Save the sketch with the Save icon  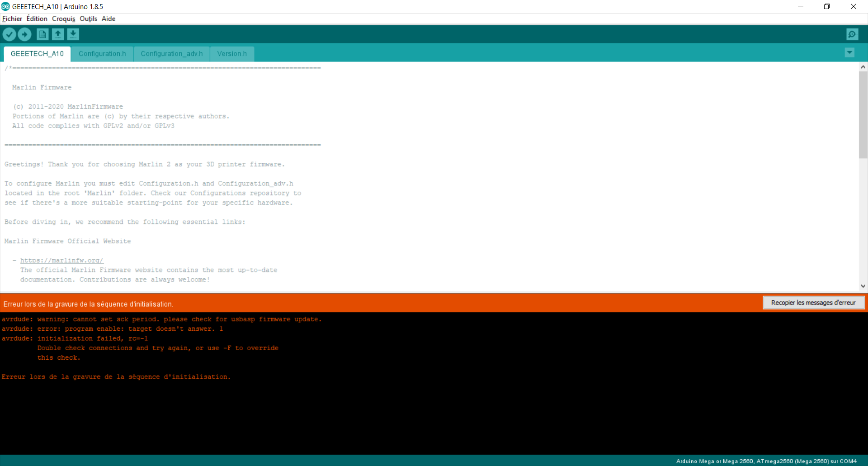[x=73, y=34]
